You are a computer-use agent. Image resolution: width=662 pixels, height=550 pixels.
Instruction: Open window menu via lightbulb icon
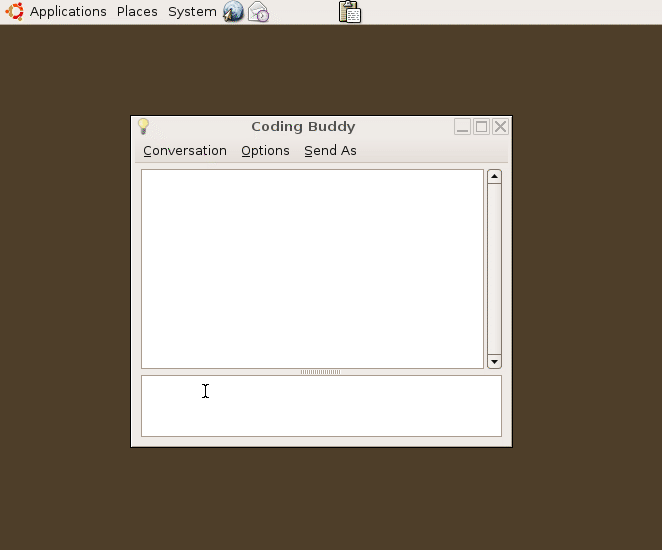[x=144, y=127]
